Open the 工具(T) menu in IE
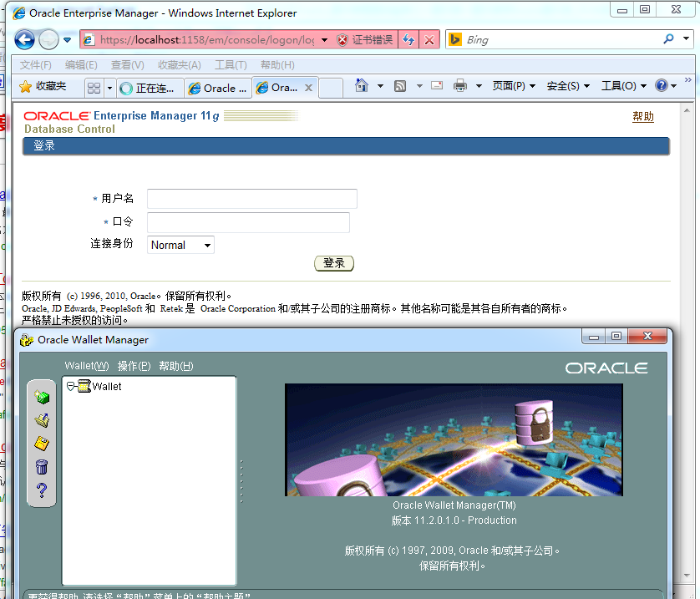Viewport: 700px width, 599px height. click(231, 65)
